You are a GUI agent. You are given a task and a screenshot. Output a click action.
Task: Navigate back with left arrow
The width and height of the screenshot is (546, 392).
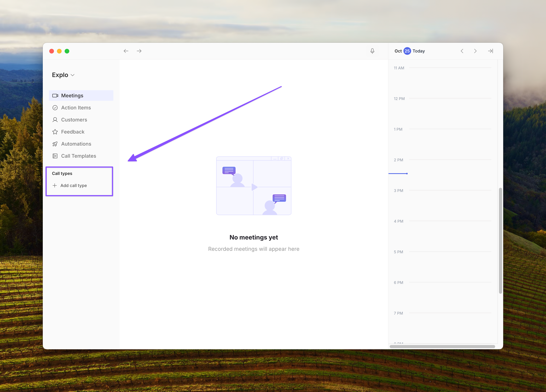[x=126, y=51]
